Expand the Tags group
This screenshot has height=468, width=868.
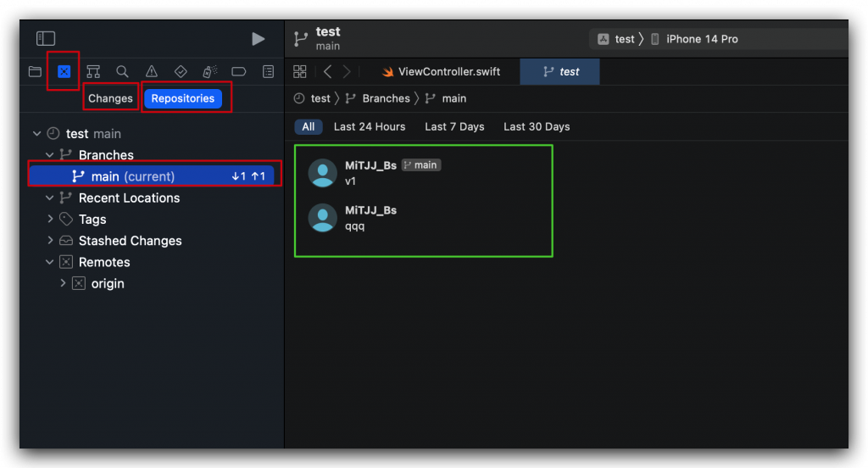(x=50, y=219)
